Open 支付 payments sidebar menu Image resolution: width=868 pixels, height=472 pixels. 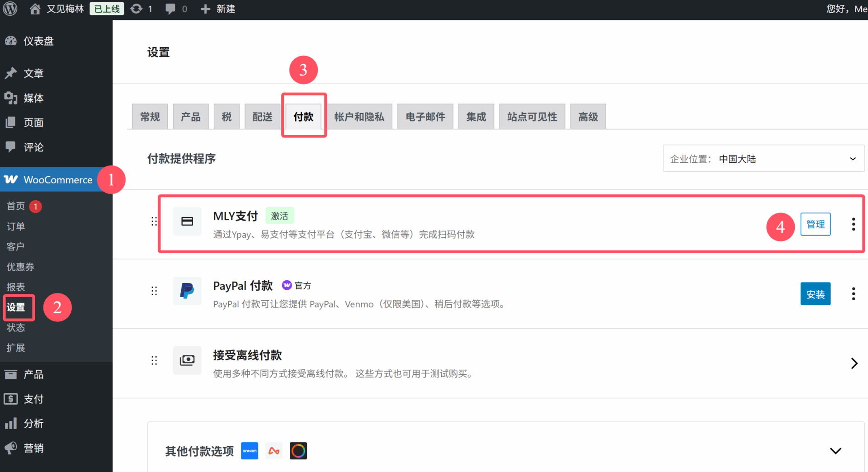click(x=56, y=399)
